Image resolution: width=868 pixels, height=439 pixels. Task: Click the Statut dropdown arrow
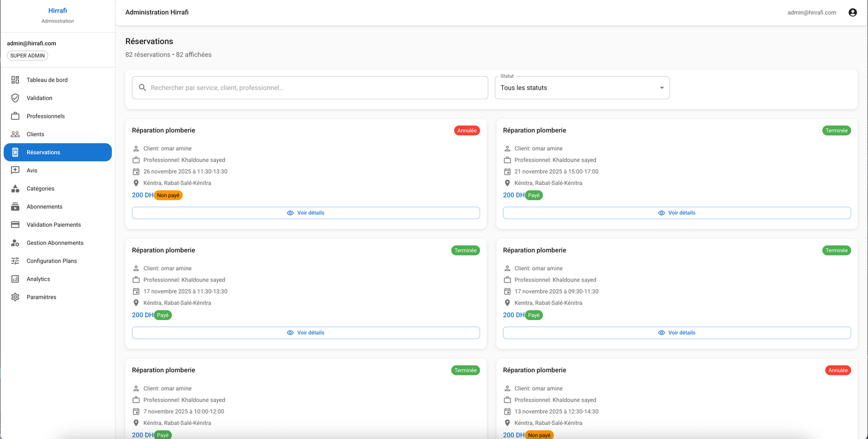[661, 88]
